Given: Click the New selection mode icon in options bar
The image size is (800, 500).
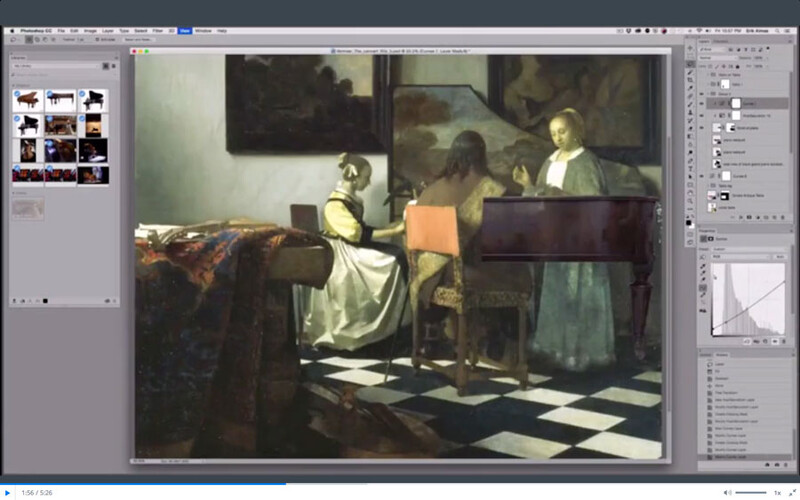Looking at the screenshot, I should click(29, 40).
